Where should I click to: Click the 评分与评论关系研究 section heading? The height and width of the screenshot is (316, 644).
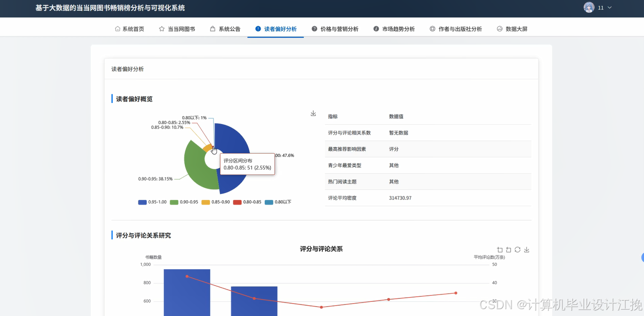click(x=143, y=235)
